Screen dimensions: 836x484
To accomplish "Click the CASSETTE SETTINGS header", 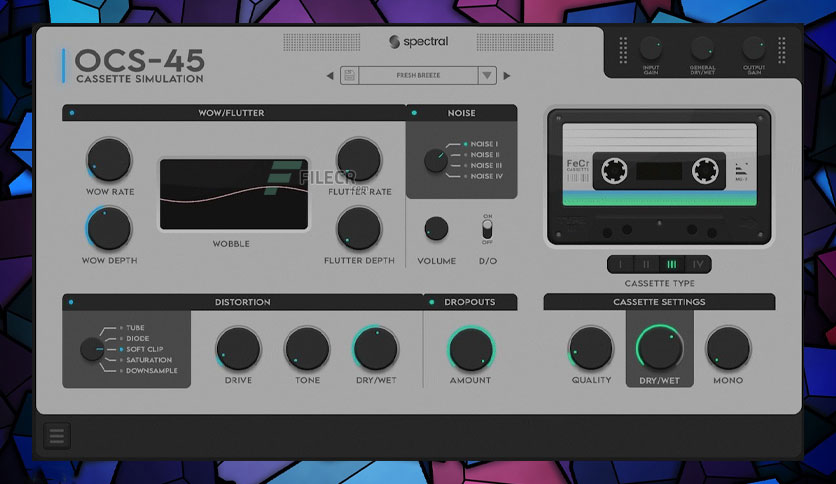I will point(660,302).
